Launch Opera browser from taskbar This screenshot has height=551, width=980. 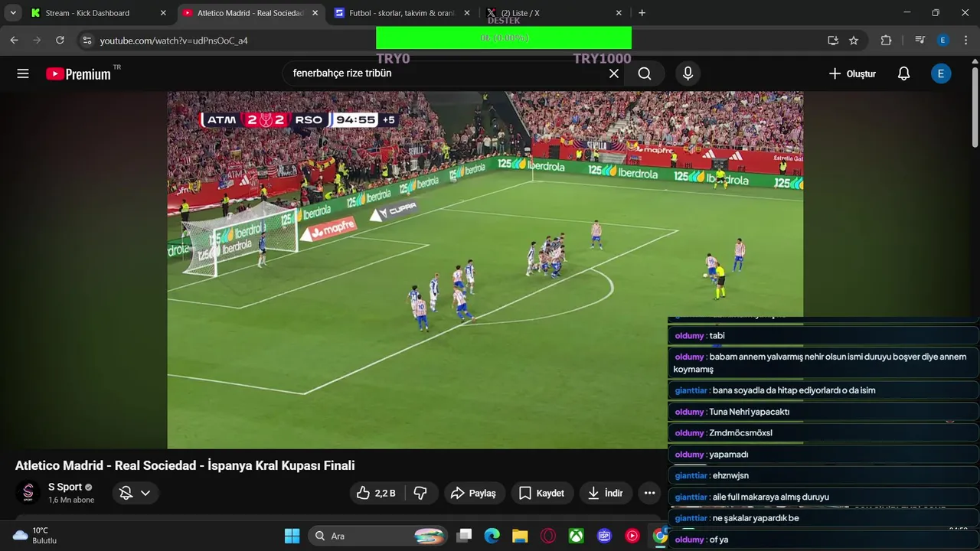tap(548, 536)
